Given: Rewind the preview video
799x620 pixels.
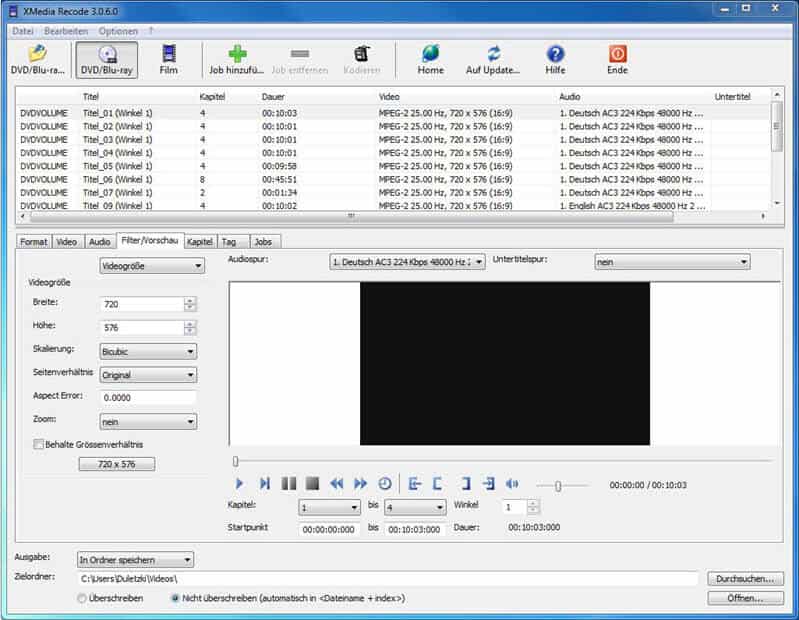Looking at the screenshot, I should point(336,483).
